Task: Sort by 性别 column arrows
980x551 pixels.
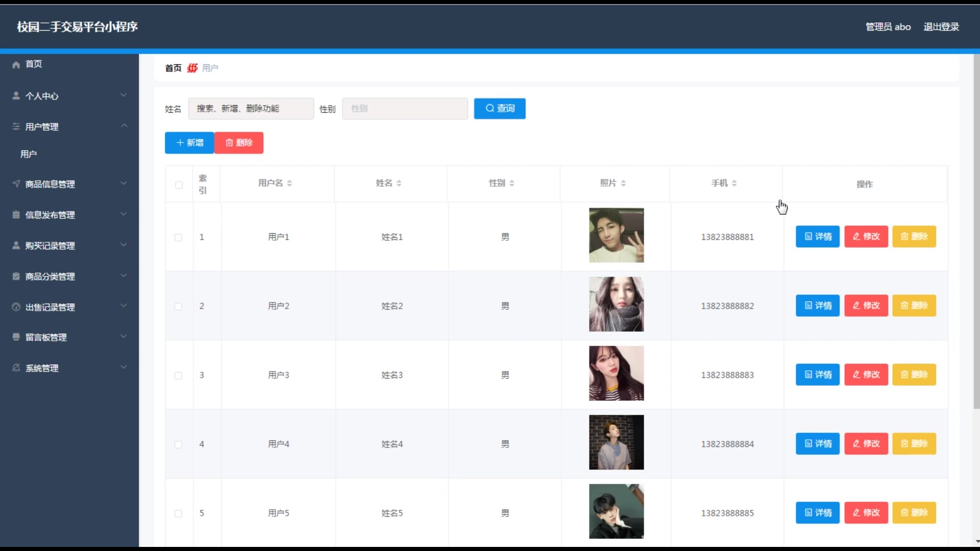Action: click(512, 183)
